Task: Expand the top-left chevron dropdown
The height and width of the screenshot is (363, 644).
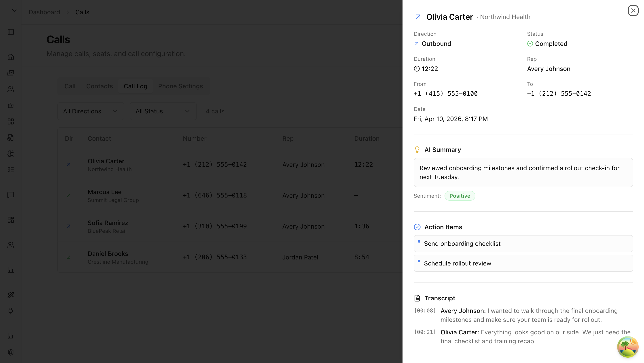Action: point(14,11)
